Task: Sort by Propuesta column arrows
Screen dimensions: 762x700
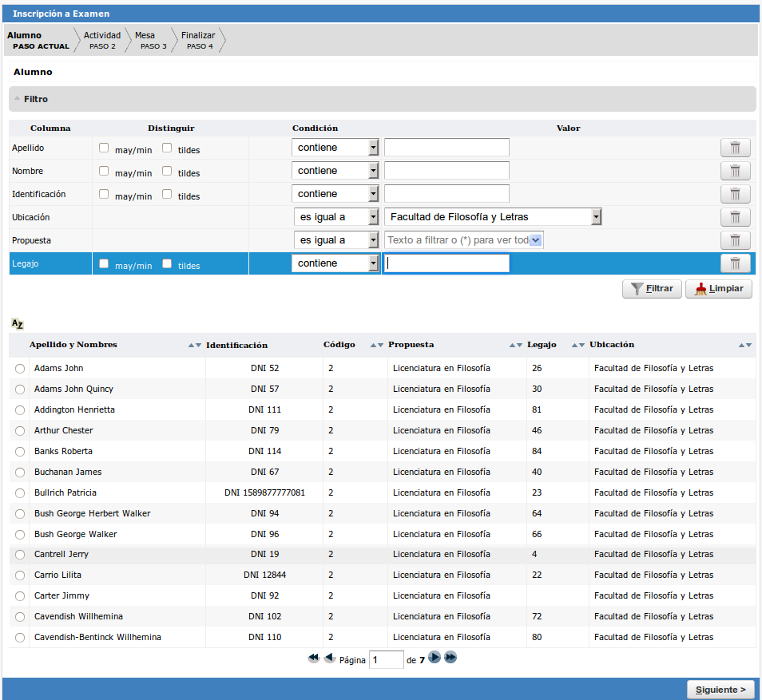Action: (x=516, y=345)
